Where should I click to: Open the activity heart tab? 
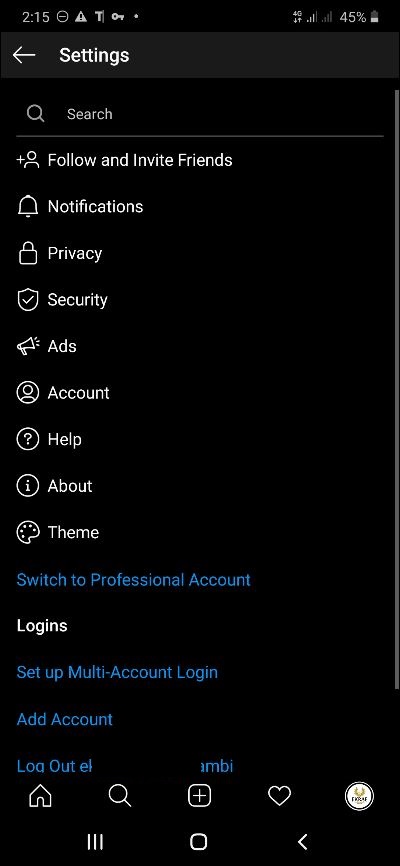279,796
